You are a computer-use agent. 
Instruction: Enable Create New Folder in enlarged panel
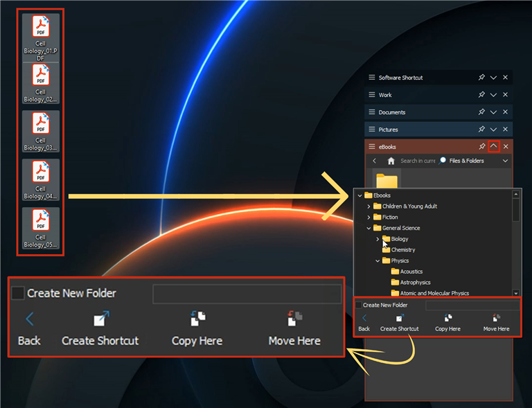[17, 293]
